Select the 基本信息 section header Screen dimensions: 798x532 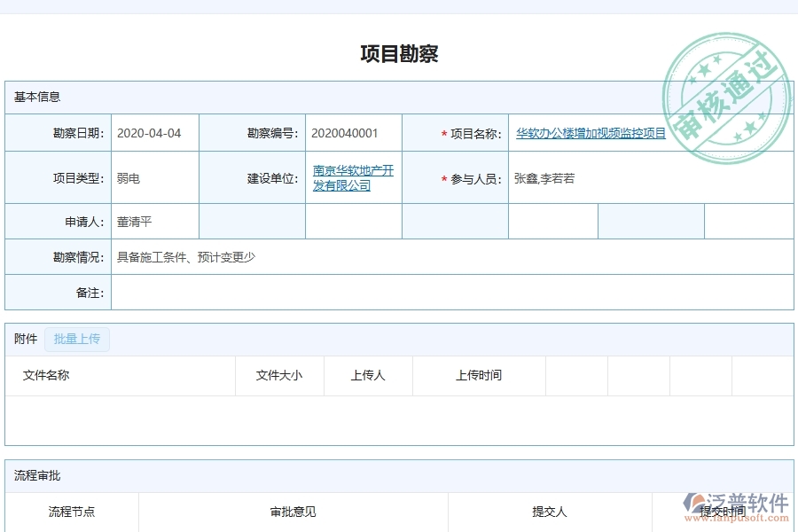coord(35,97)
